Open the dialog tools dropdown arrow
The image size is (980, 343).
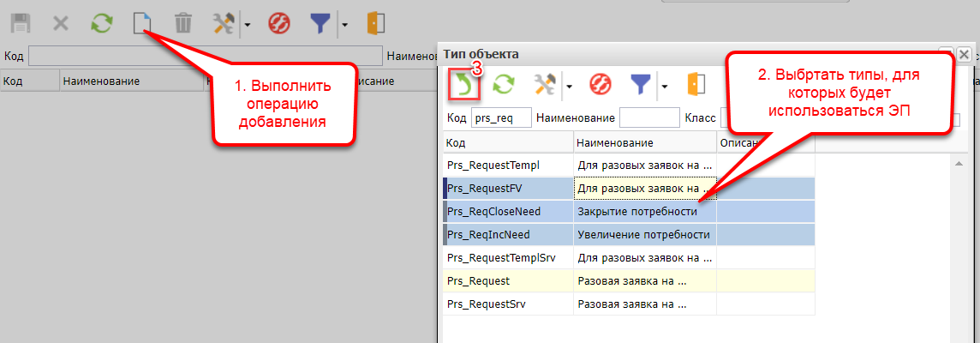point(568,85)
